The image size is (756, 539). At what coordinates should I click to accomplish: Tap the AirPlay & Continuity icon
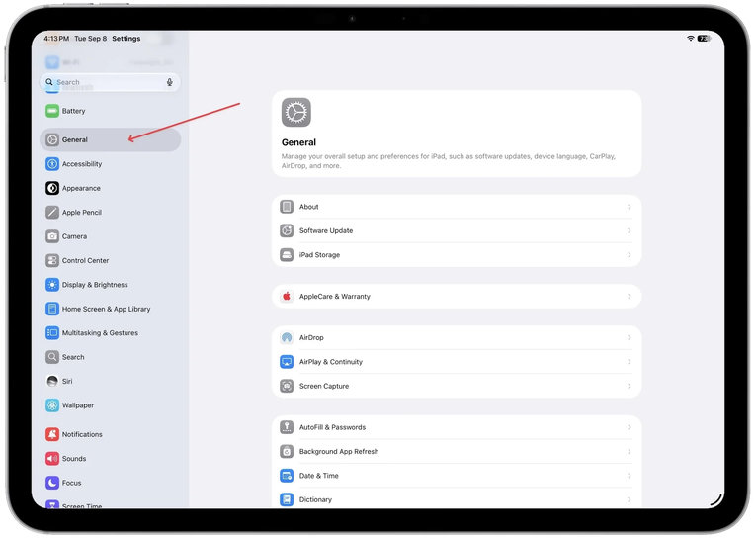(287, 362)
